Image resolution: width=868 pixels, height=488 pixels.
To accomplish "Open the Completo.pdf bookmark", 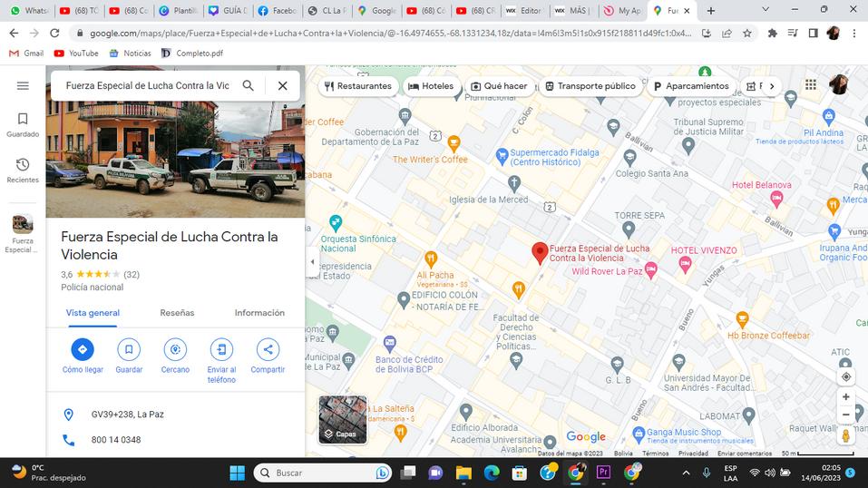I will (x=192, y=54).
